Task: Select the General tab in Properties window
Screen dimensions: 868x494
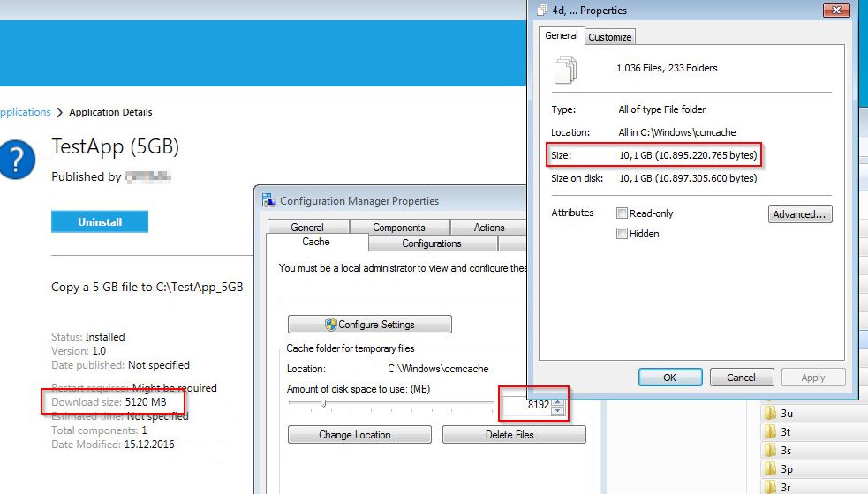Action: point(562,35)
